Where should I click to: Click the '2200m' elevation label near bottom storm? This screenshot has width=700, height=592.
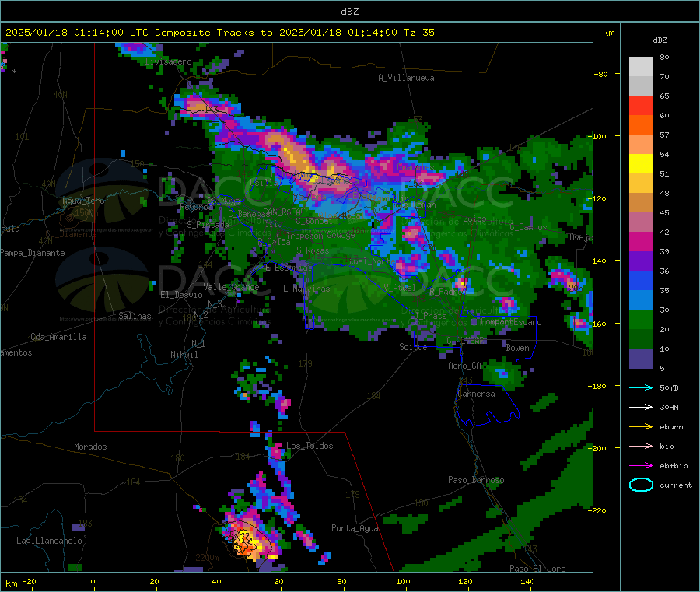[x=207, y=558]
